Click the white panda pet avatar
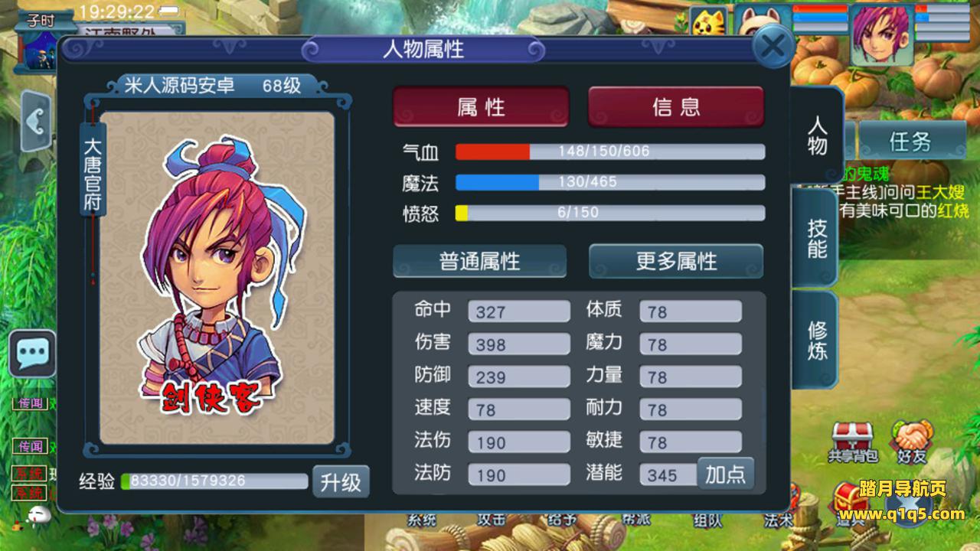 [x=763, y=21]
